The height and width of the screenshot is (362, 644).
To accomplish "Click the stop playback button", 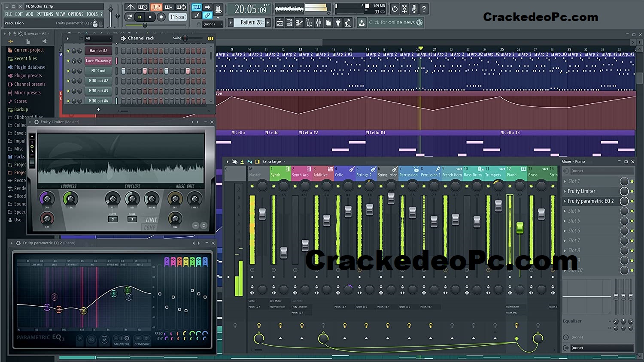I will [x=150, y=17].
